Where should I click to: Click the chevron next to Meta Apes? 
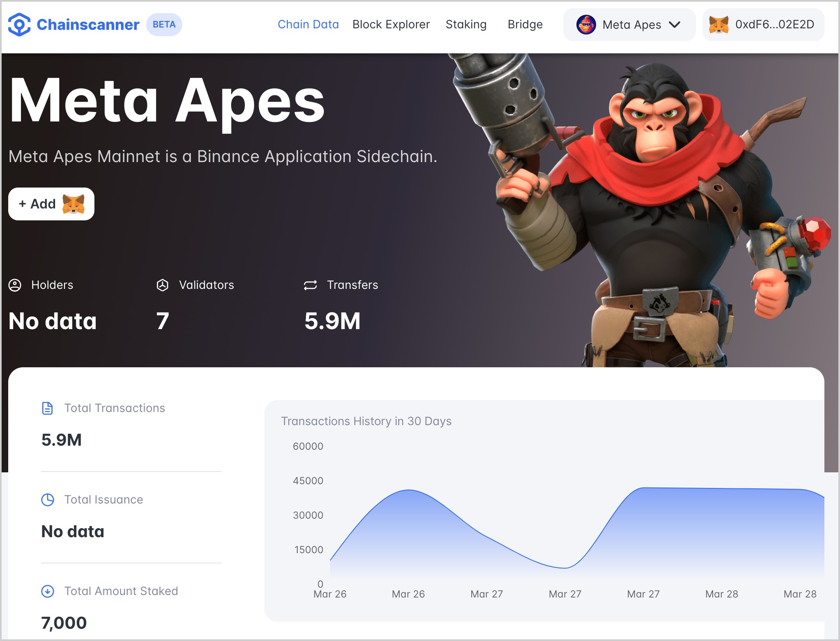675,25
